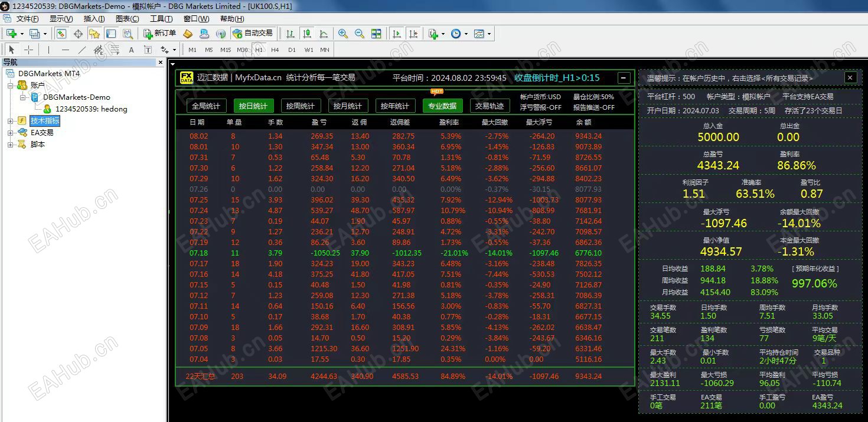Click the 新订单 new order button
Screen dimensions: 868x422
coord(160,34)
